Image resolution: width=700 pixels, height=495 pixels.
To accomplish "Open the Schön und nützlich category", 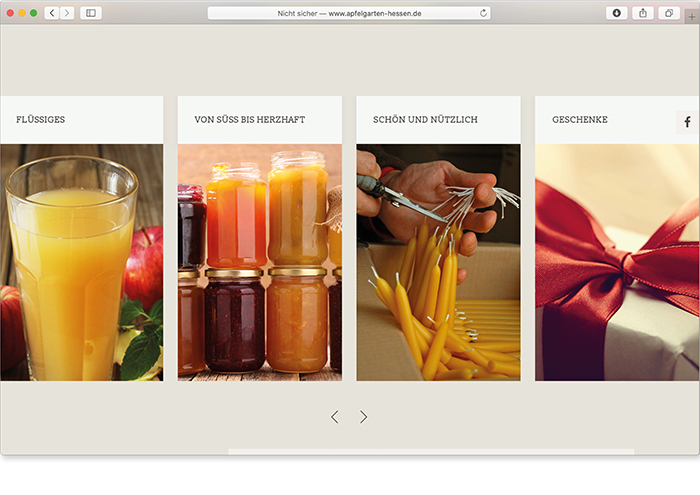I will [425, 120].
